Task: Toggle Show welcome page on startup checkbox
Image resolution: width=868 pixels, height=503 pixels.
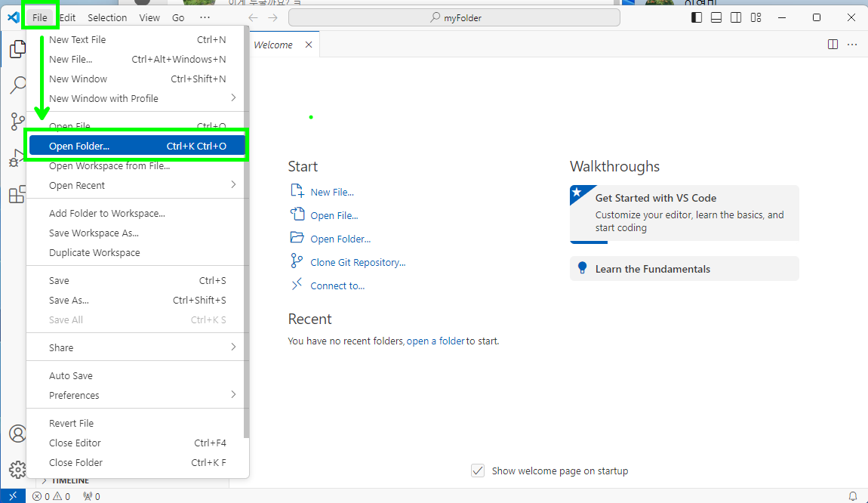Action: [x=478, y=471]
